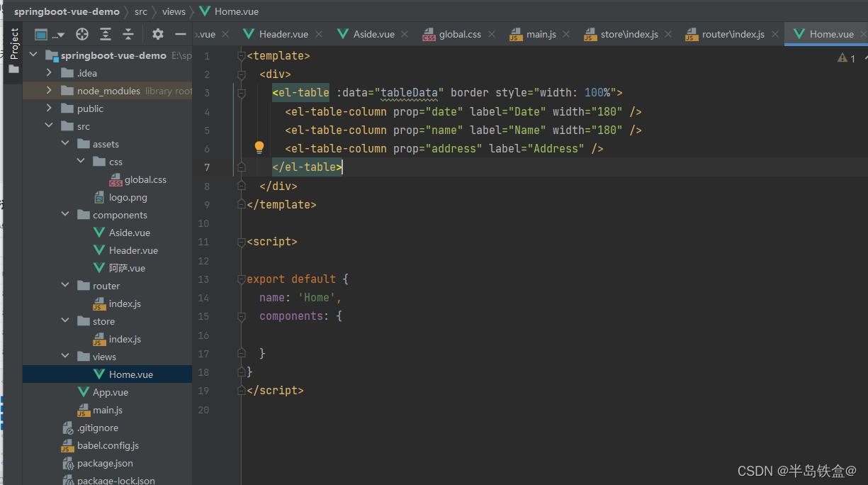Viewport: 868px width, 485px height.
Task: Click the closing </el-table> tag
Action: pos(308,167)
